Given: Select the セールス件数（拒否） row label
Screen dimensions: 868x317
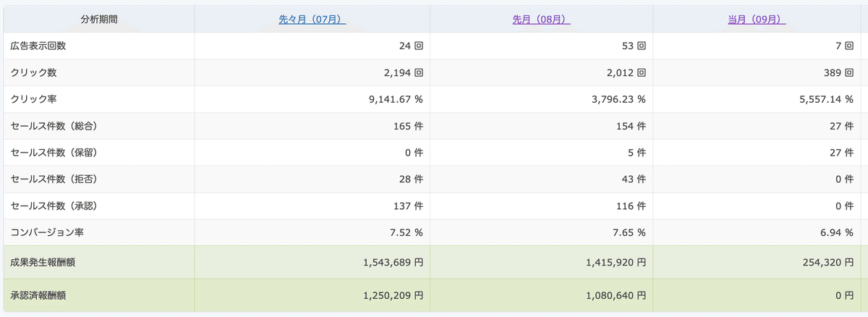Looking at the screenshot, I should (x=54, y=179).
